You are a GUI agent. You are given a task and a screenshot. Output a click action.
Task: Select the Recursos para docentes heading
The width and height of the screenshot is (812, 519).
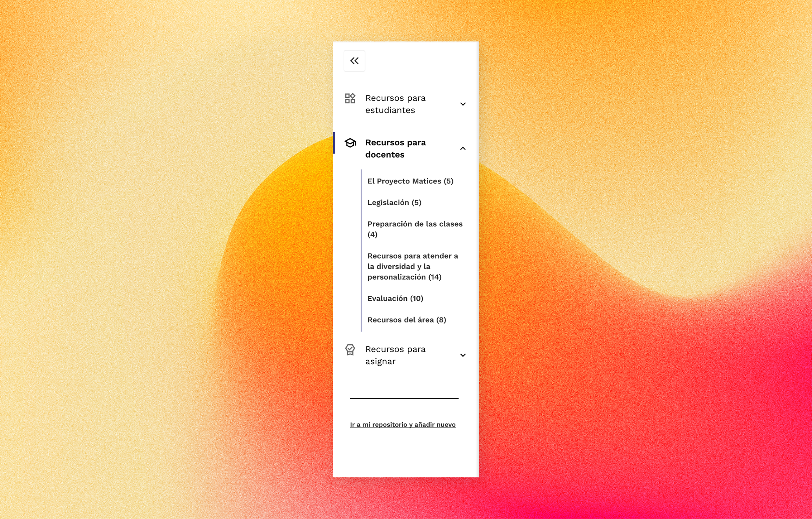(x=395, y=148)
